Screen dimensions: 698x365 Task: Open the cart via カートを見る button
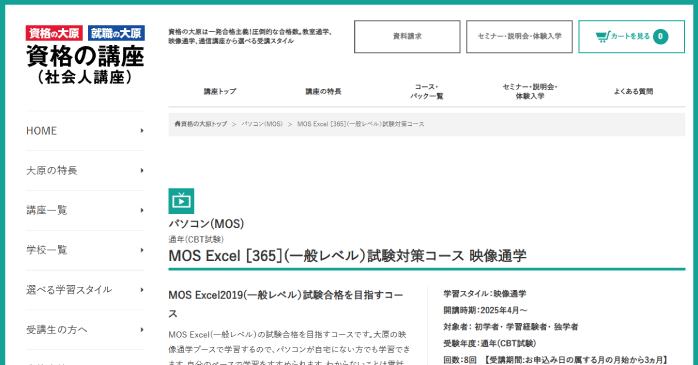[x=631, y=36]
